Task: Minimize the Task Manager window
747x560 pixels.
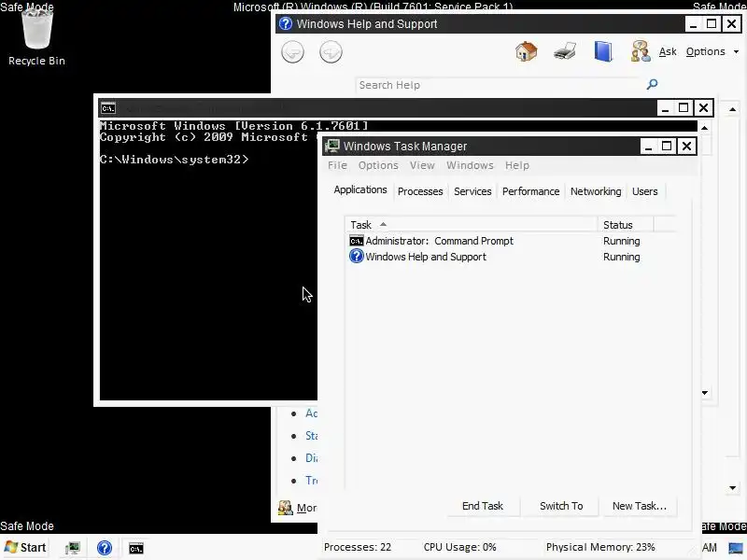Action: 648,147
